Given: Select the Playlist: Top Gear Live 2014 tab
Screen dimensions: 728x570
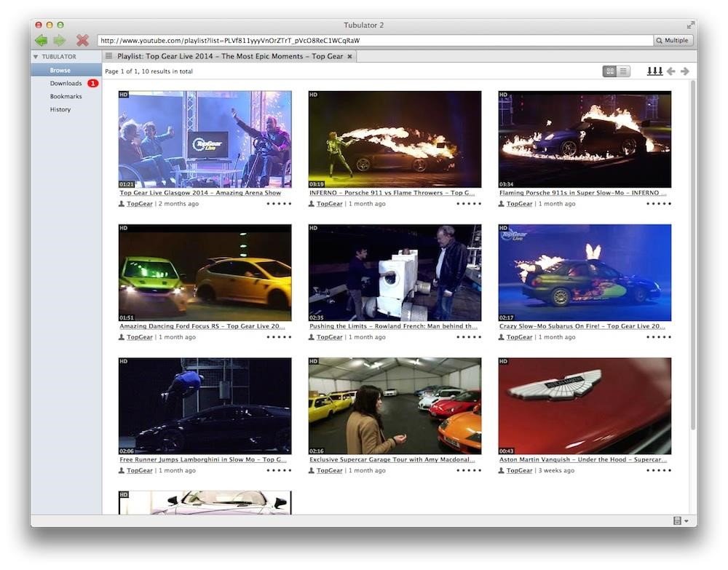Looking at the screenshot, I should pyautogui.click(x=230, y=56).
